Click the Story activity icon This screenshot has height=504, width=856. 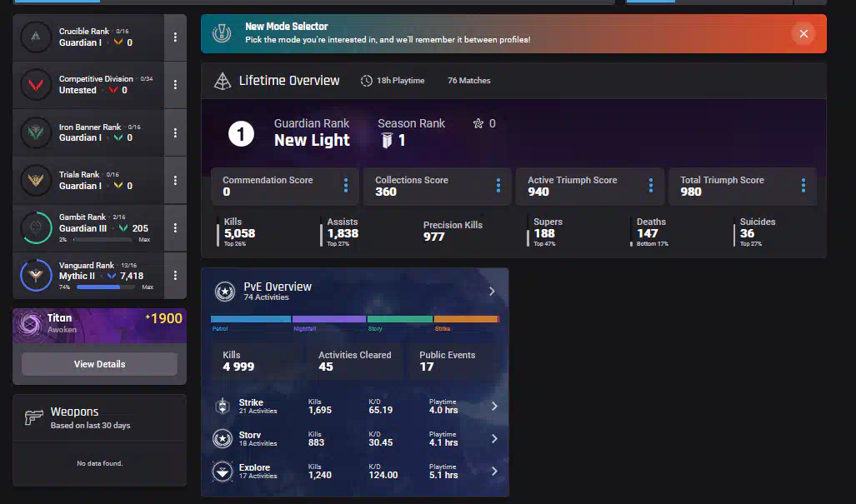click(223, 438)
